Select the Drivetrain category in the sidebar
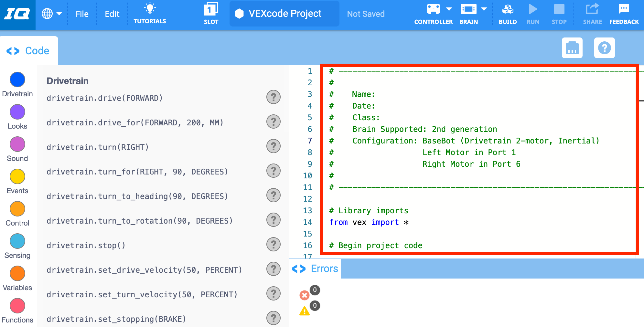 (17, 79)
